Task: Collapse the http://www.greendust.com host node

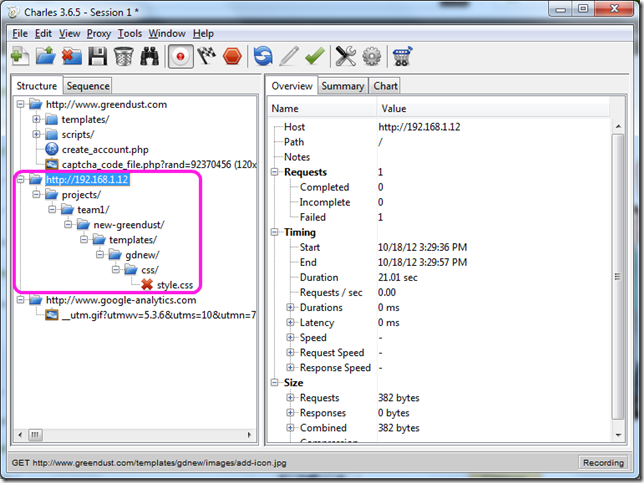Action: (21, 104)
